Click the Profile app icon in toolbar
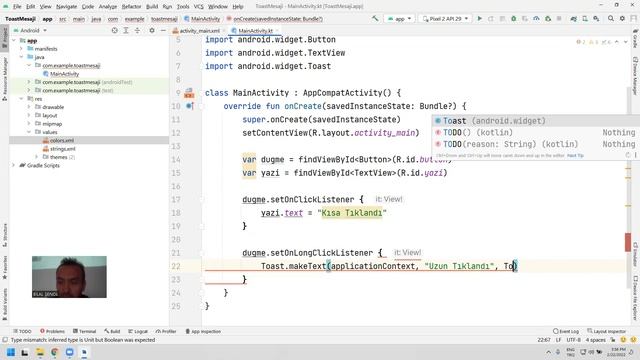Viewport: 640px width, 360px height. (x=536, y=19)
